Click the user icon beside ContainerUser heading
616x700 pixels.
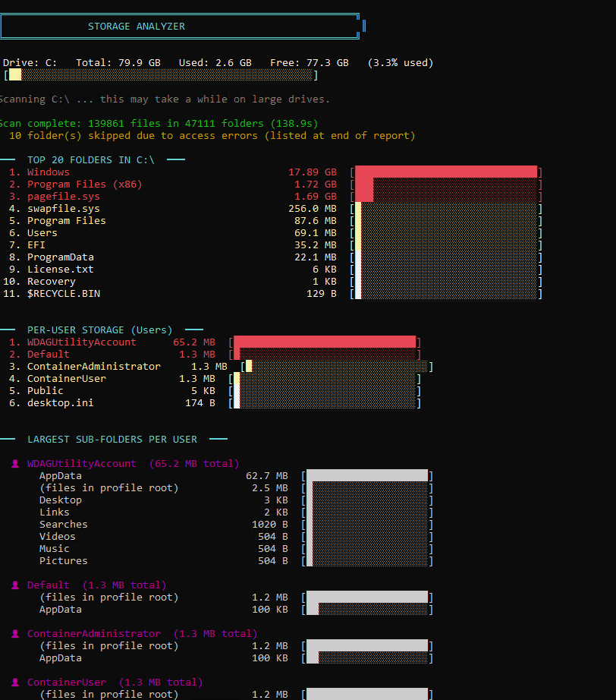click(x=15, y=682)
